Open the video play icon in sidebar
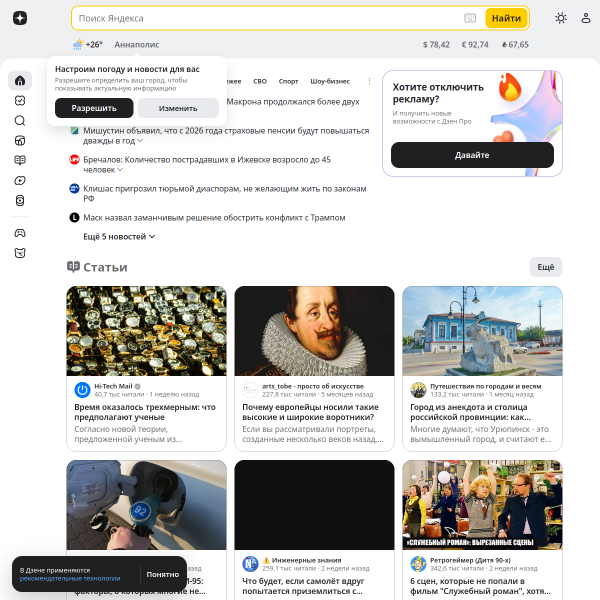The width and height of the screenshot is (600, 600). click(x=20, y=180)
